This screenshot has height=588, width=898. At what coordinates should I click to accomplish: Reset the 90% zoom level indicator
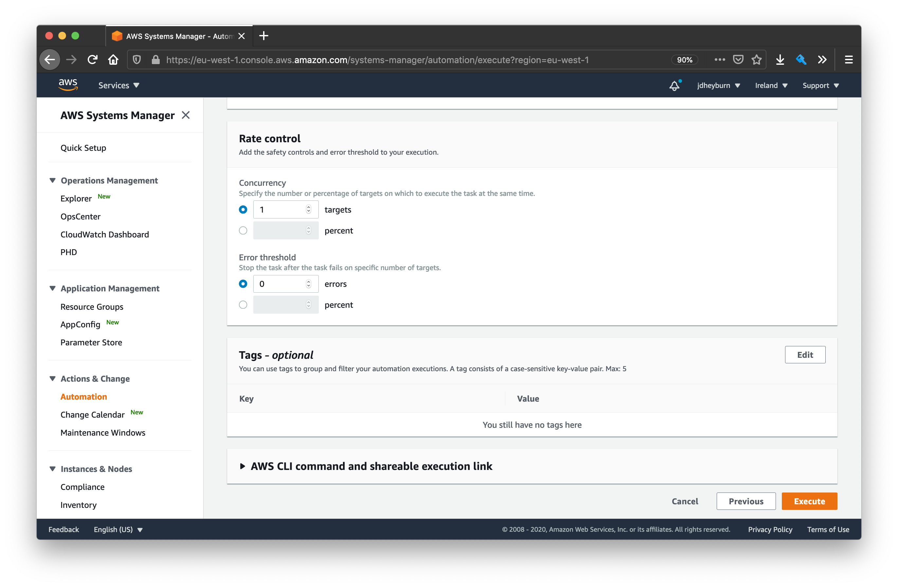coord(684,60)
